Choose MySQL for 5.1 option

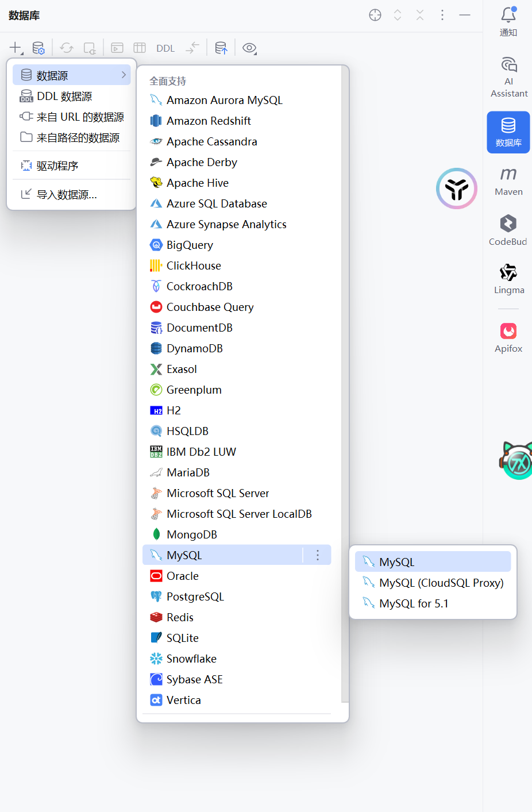(x=433, y=603)
